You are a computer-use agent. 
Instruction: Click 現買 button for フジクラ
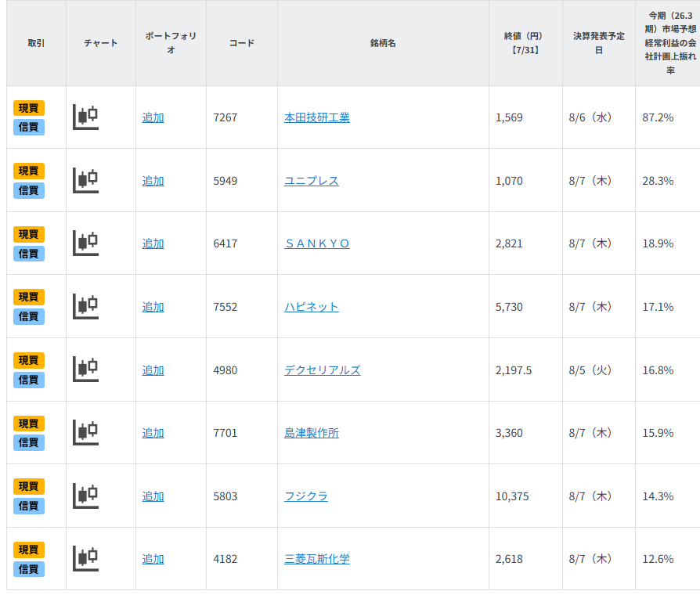click(x=28, y=486)
